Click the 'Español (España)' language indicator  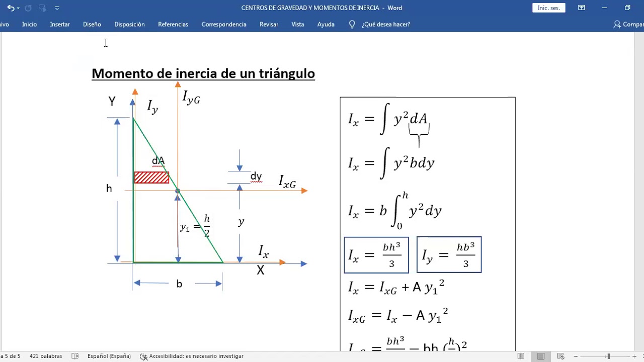(x=109, y=356)
